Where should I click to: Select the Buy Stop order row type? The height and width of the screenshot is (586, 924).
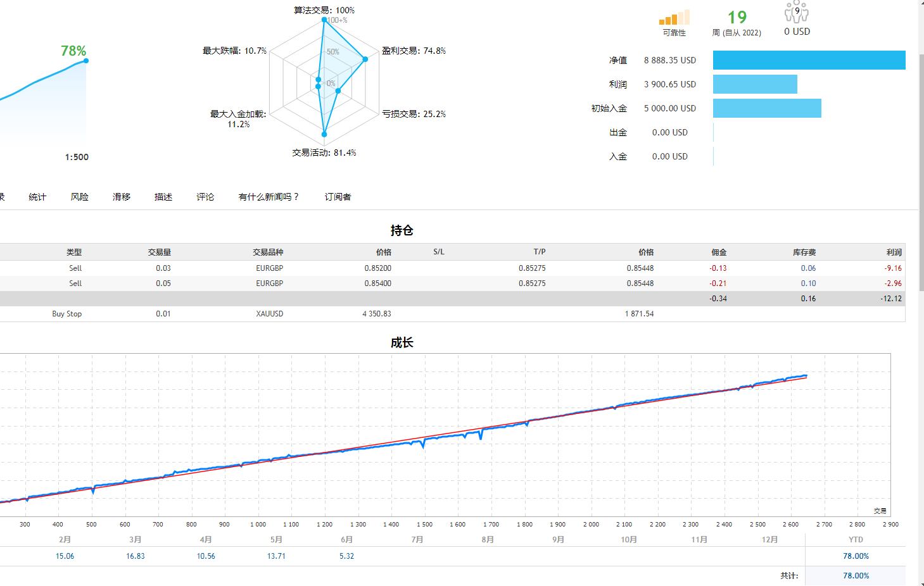click(x=66, y=314)
